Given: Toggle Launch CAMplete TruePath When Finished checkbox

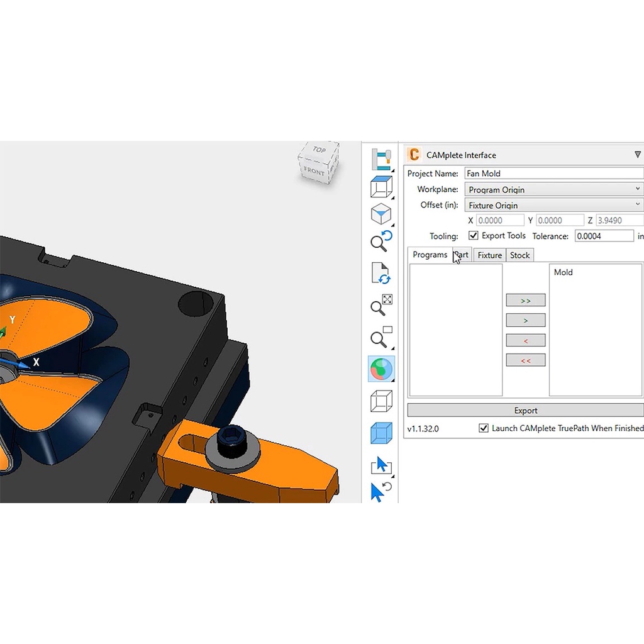Looking at the screenshot, I should [484, 428].
